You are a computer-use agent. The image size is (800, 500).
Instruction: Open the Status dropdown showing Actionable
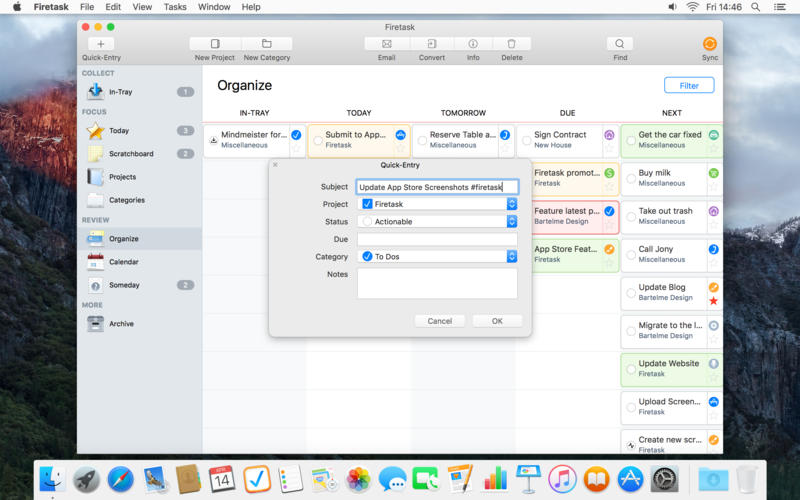point(512,222)
